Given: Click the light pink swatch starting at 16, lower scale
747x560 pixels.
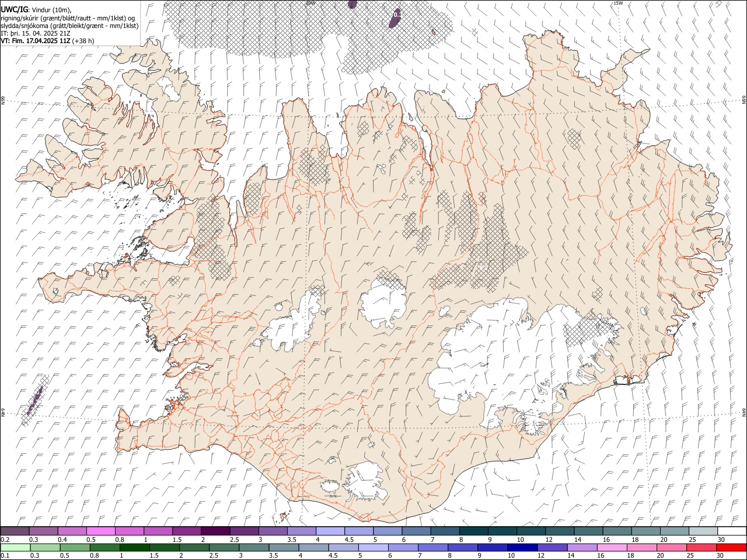Looking at the screenshot, I should point(612,547).
